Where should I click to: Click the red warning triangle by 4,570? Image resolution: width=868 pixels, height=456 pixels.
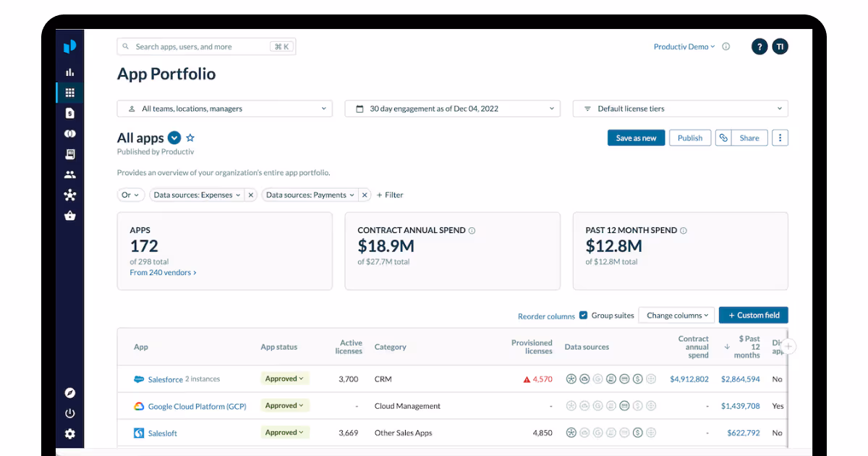(527, 379)
